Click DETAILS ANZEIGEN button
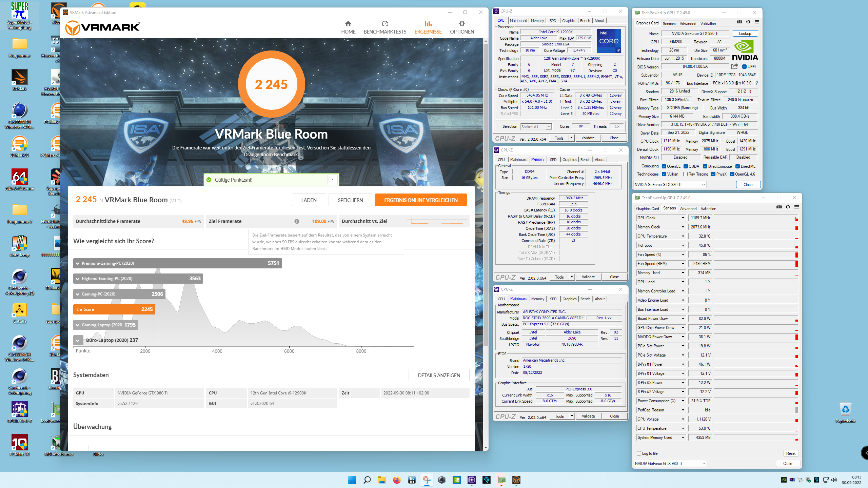The height and width of the screenshot is (488, 868). (439, 375)
